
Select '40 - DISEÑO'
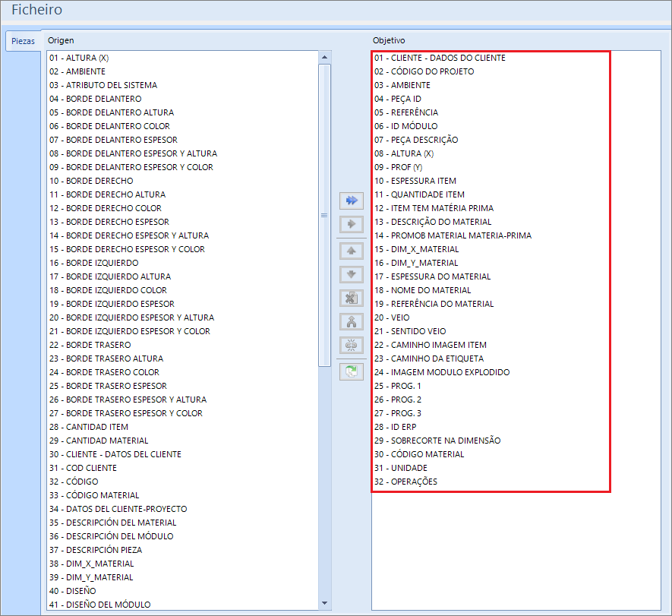tap(73, 591)
